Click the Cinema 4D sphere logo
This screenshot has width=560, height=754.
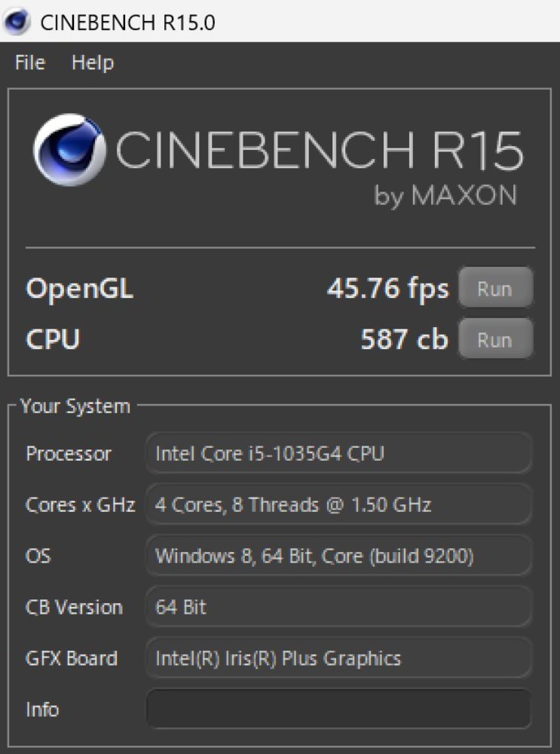click(69, 150)
